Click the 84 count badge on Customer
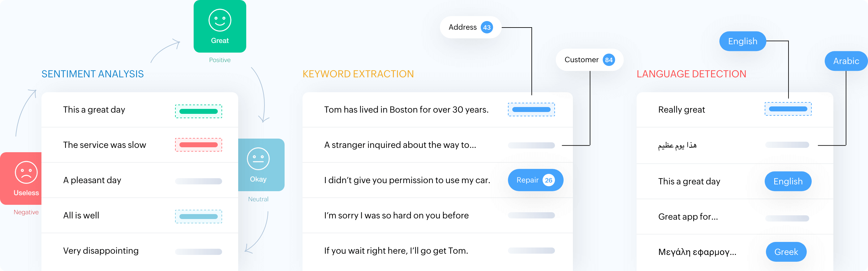The width and height of the screenshot is (868, 271). click(x=608, y=60)
